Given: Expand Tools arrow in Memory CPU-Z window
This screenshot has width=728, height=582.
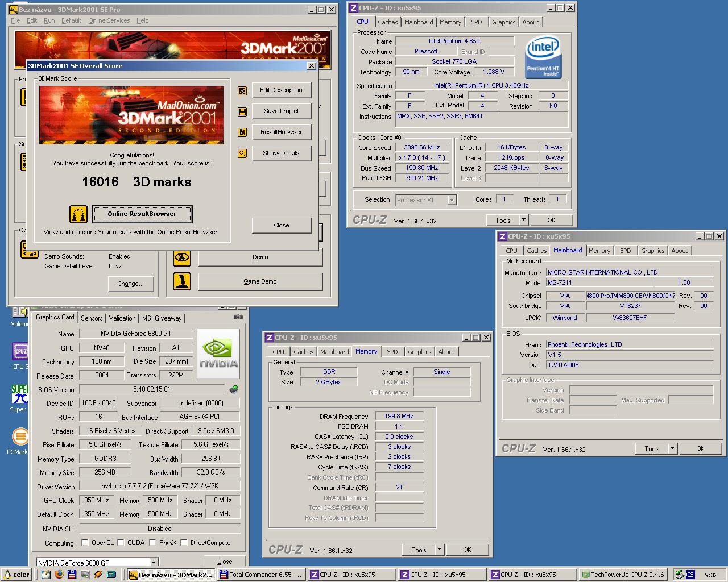Looking at the screenshot, I should pyautogui.click(x=439, y=550).
